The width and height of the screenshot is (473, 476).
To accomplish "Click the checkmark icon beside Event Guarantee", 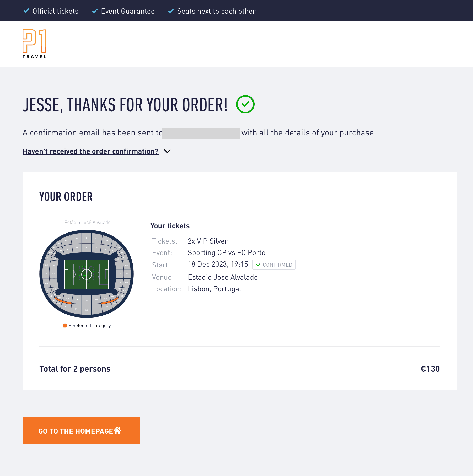I will point(95,11).
